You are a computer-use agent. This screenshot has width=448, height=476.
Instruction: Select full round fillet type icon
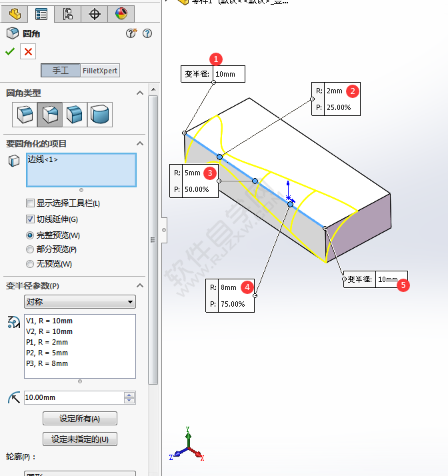point(100,115)
